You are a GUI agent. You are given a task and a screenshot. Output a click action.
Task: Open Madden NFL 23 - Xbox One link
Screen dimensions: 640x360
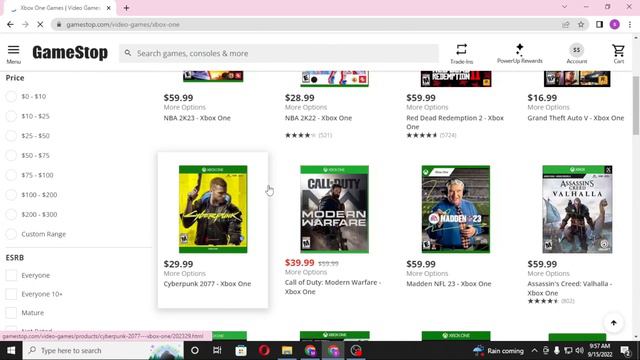(449, 284)
